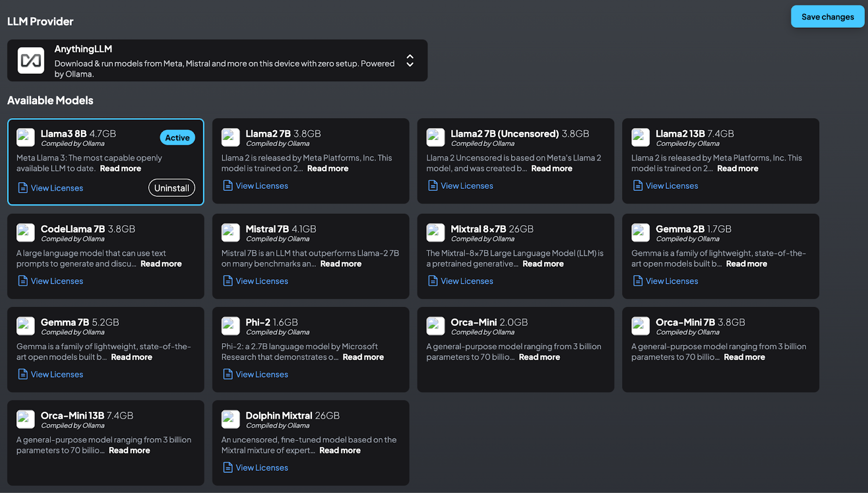This screenshot has height=493, width=868.
Task: Click the Orca-Mini 7B model icon
Action: (x=641, y=326)
